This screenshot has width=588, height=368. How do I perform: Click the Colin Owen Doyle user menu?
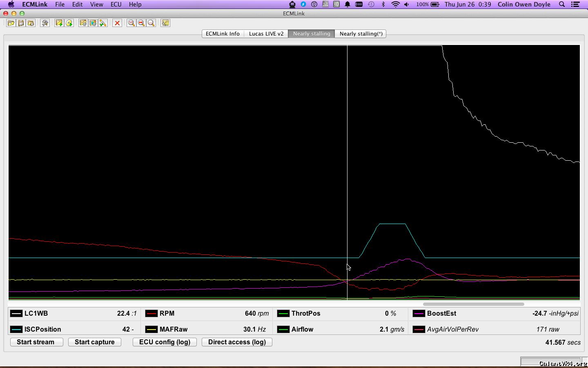point(524,4)
